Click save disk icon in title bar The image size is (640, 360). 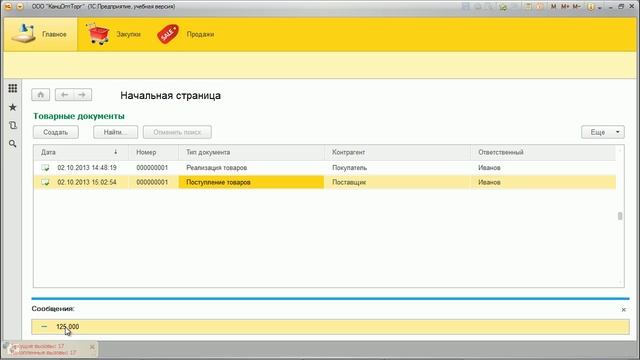[x=466, y=7]
